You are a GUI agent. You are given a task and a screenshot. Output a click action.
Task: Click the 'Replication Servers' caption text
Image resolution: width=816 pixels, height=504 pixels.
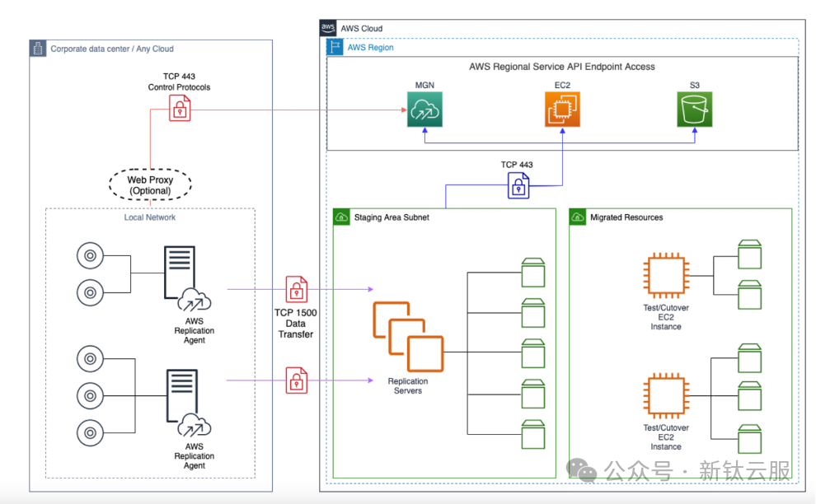coord(408,386)
